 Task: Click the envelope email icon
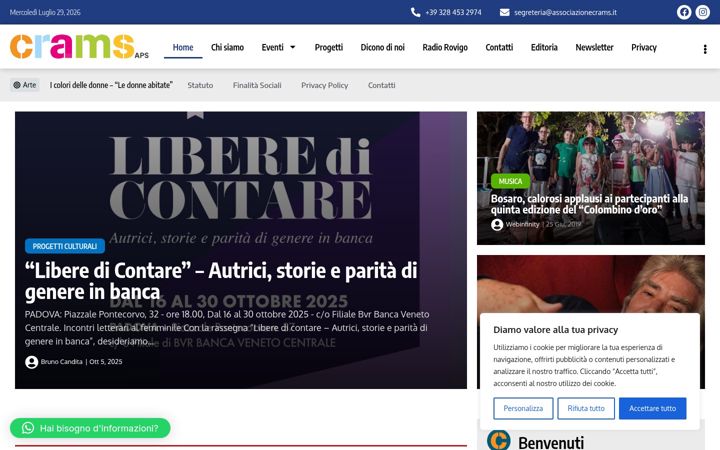[x=504, y=12]
